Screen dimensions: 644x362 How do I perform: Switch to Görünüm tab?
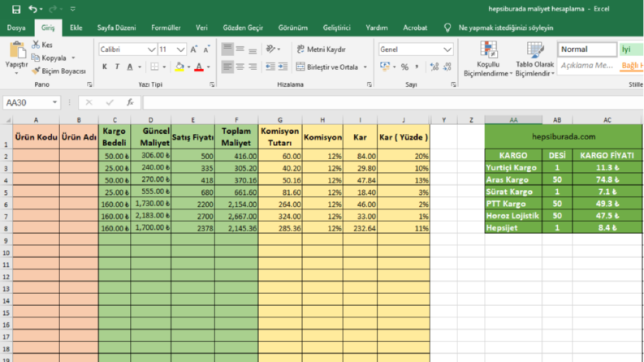tap(293, 28)
